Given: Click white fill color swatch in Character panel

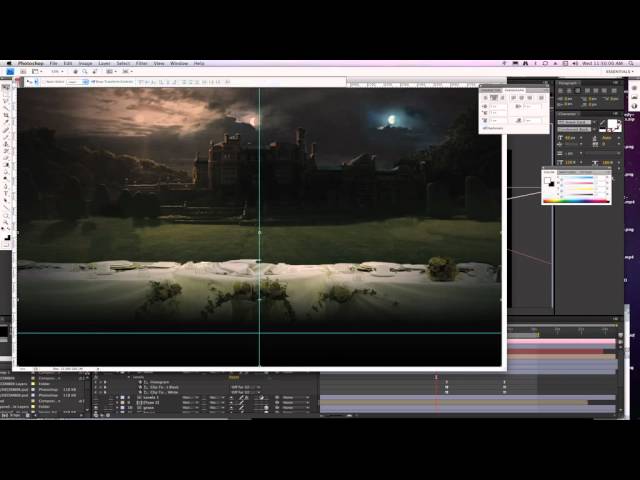Looking at the screenshot, I should click(x=613, y=124).
